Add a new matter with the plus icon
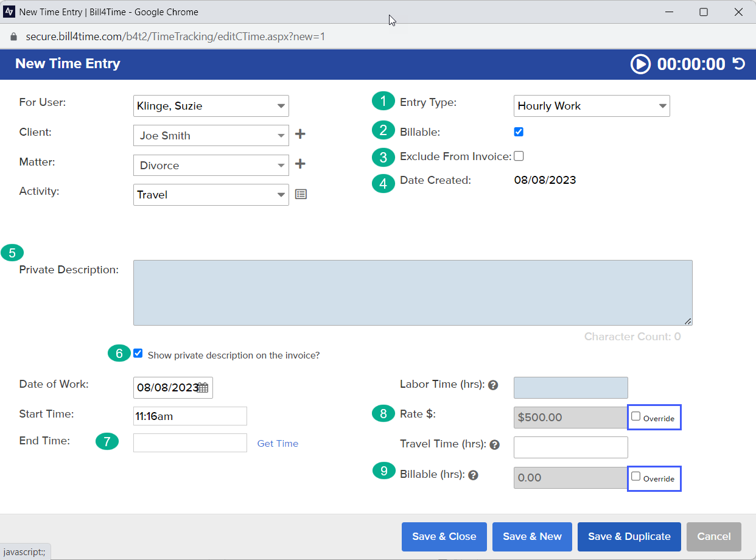Screen dimensions: 756x560 coord(300,164)
